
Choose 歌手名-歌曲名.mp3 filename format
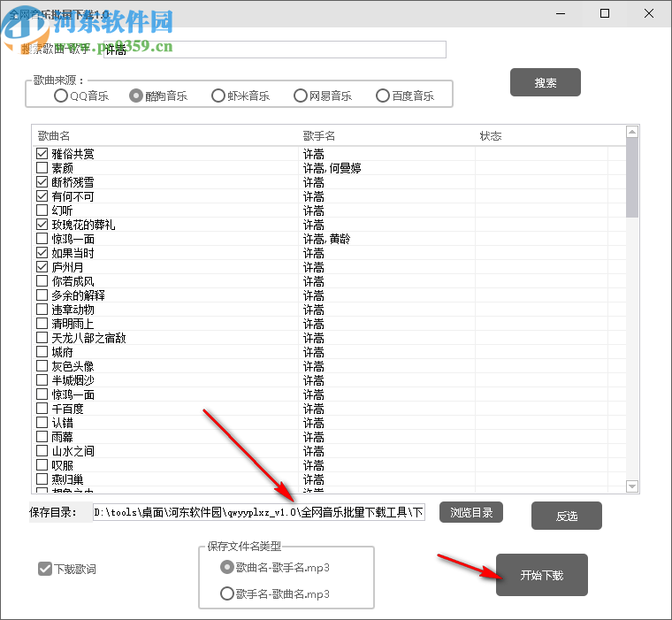click(x=275, y=593)
